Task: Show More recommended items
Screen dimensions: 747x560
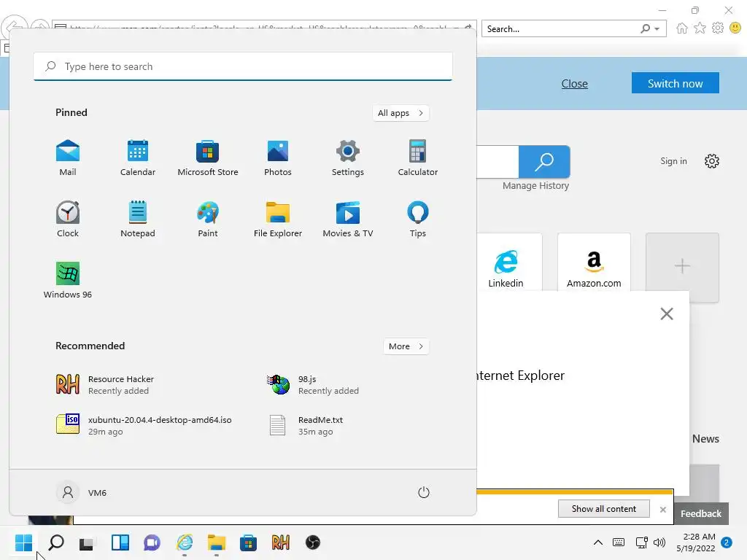Action: pos(406,346)
